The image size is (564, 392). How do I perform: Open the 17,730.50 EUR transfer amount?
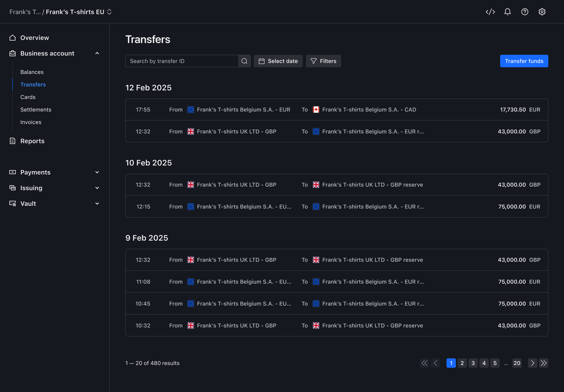(x=520, y=110)
